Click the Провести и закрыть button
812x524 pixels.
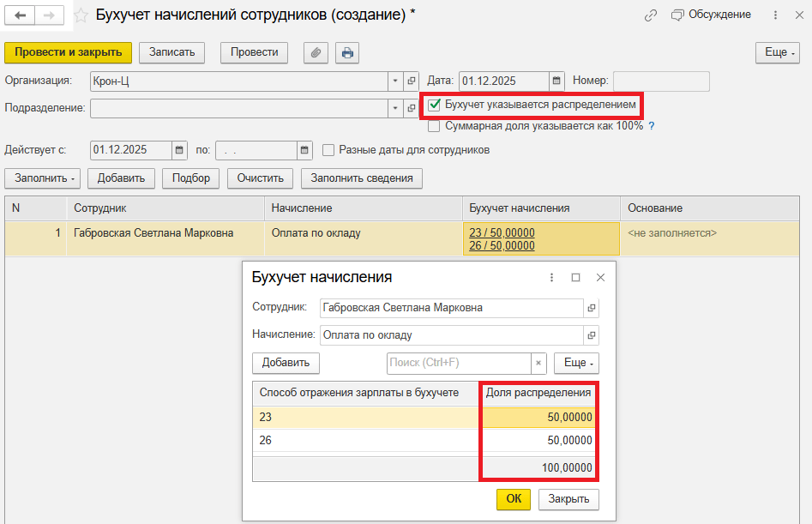click(69, 52)
